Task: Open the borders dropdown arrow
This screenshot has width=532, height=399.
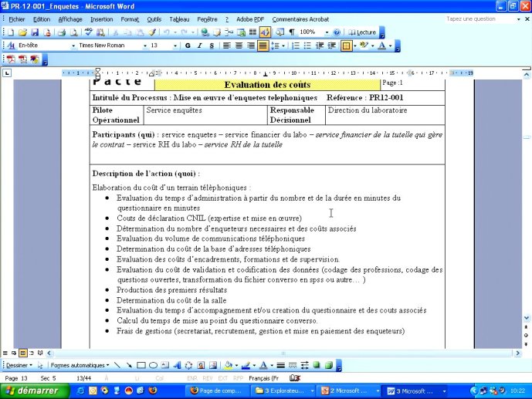Action: pos(355,46)
